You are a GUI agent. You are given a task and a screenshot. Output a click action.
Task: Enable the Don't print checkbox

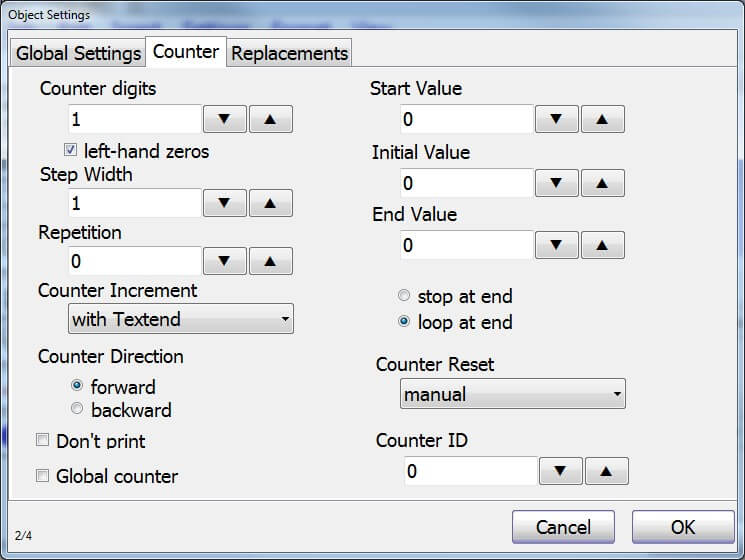click(x=43, y=440)
